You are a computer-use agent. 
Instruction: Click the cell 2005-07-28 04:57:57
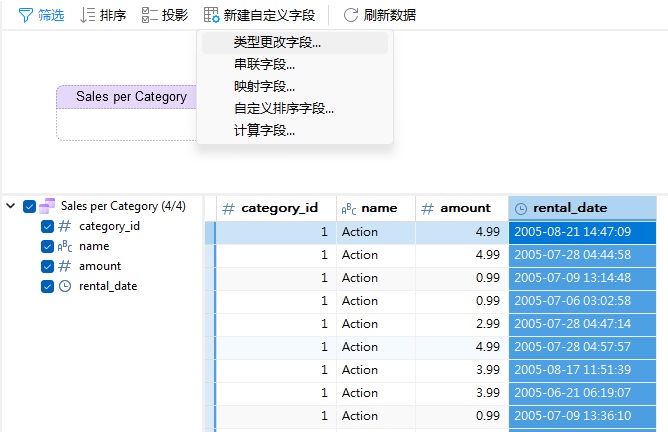(582, 347)
